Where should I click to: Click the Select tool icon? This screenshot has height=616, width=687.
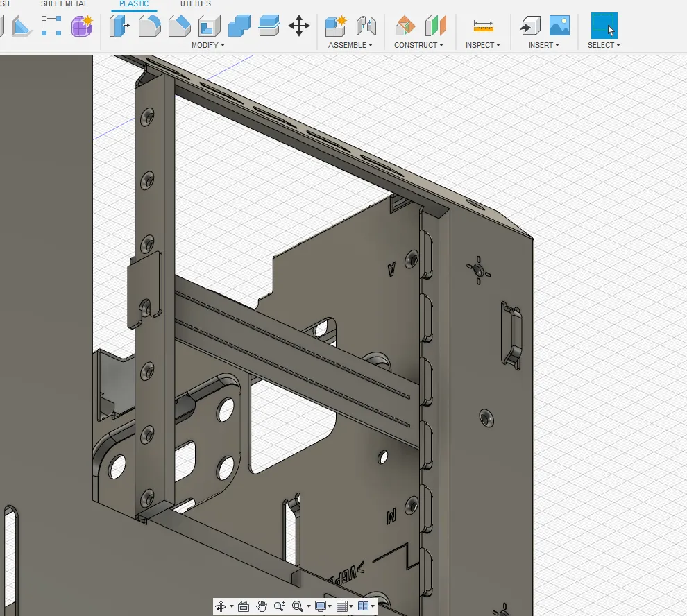pyautogui.click(x=604, y=26)
